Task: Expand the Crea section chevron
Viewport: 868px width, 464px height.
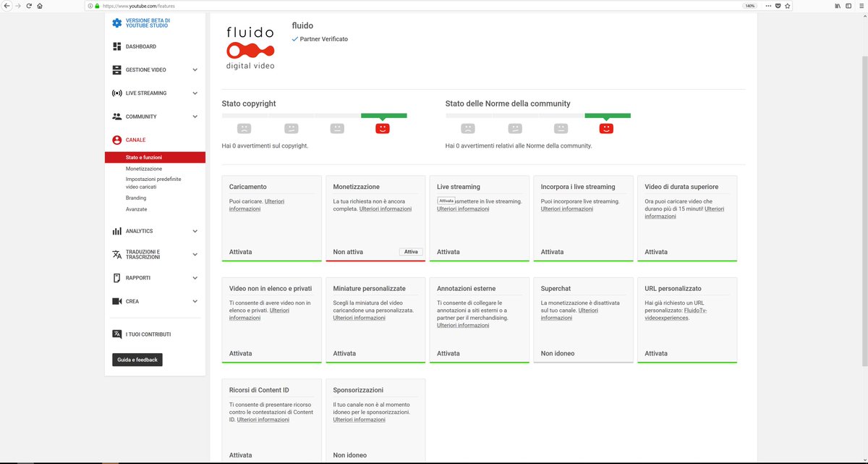Action: (x=195, y=301)
